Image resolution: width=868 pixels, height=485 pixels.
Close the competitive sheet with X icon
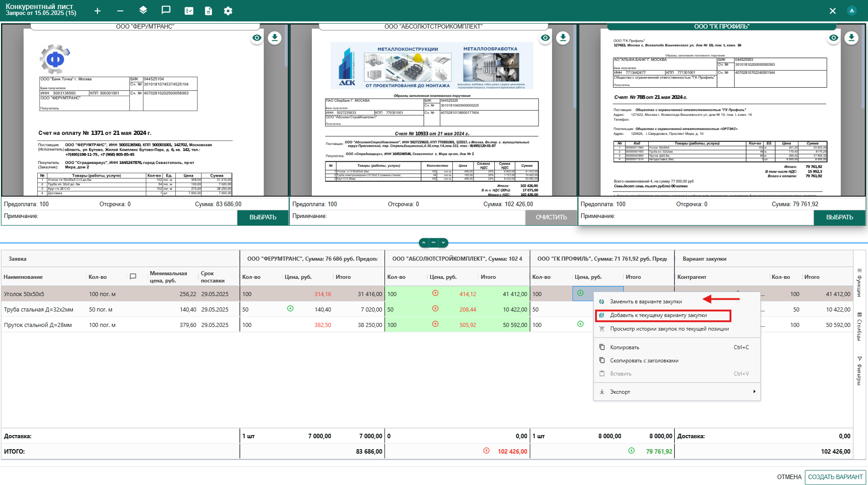[x=833, y=11]
